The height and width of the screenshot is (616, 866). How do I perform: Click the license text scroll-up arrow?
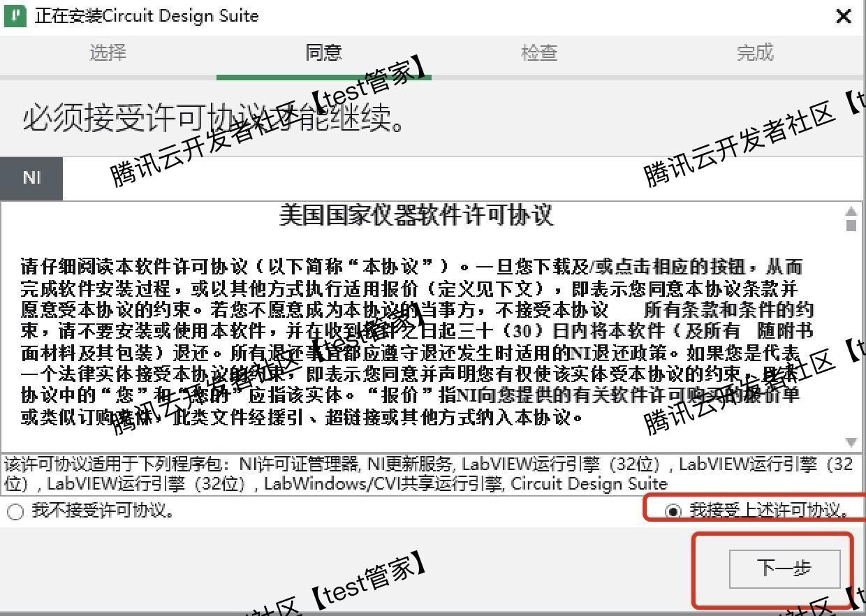(851, 211)
